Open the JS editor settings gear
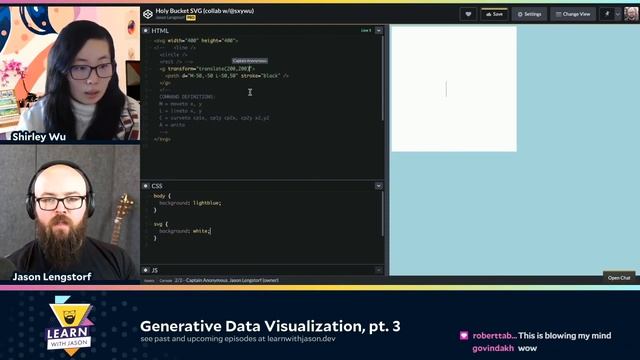Screen dimensions: 640x360 (x=146, y=270)
